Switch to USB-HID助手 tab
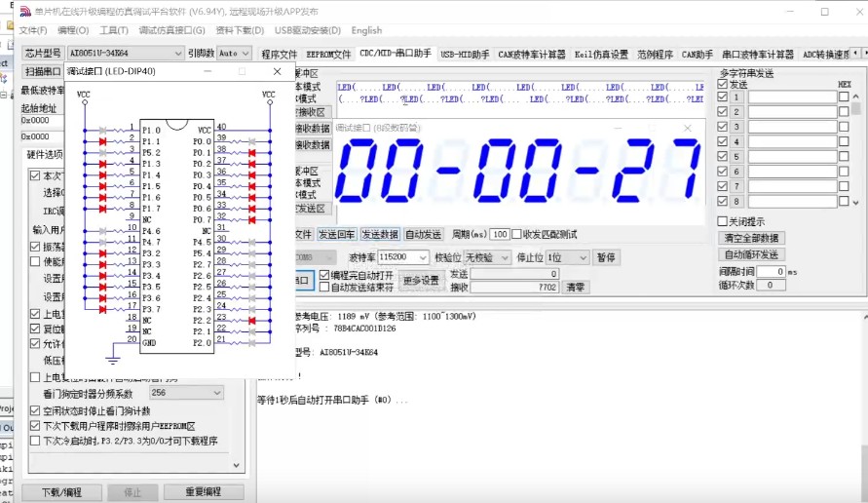This screenshot has height=503, width=868. (x=465, y=55)
